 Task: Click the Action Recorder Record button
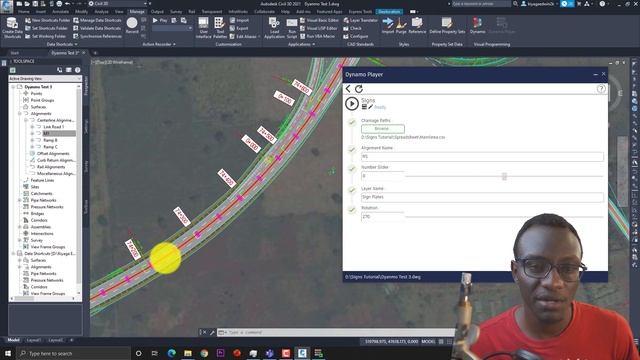[132, 26]
